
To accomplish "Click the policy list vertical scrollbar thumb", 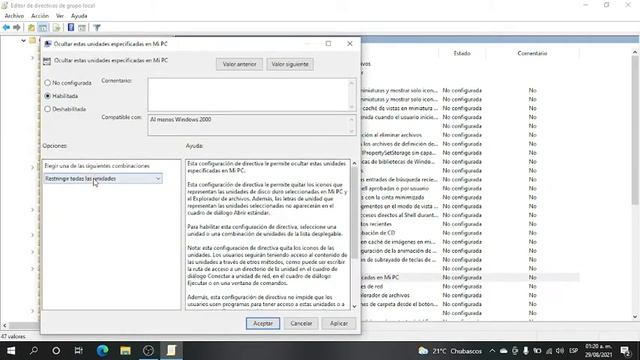I will (x=635, y=130).
